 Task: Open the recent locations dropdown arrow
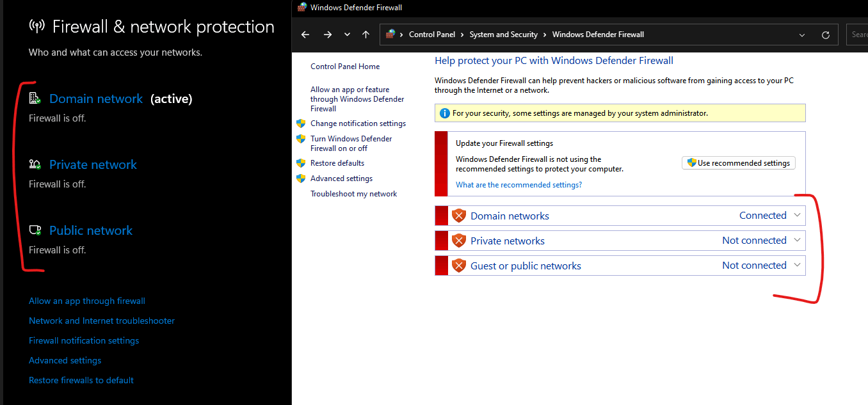(347, 35)
